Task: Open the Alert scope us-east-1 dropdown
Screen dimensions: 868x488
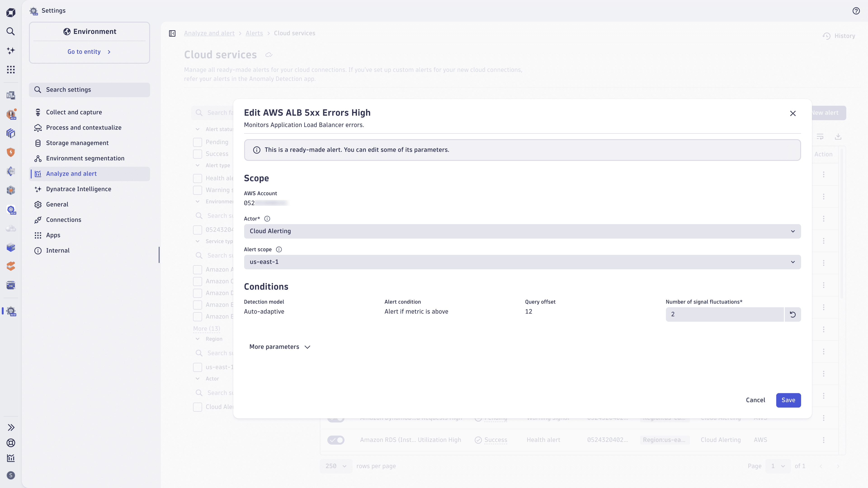Action: coord(522,262)
